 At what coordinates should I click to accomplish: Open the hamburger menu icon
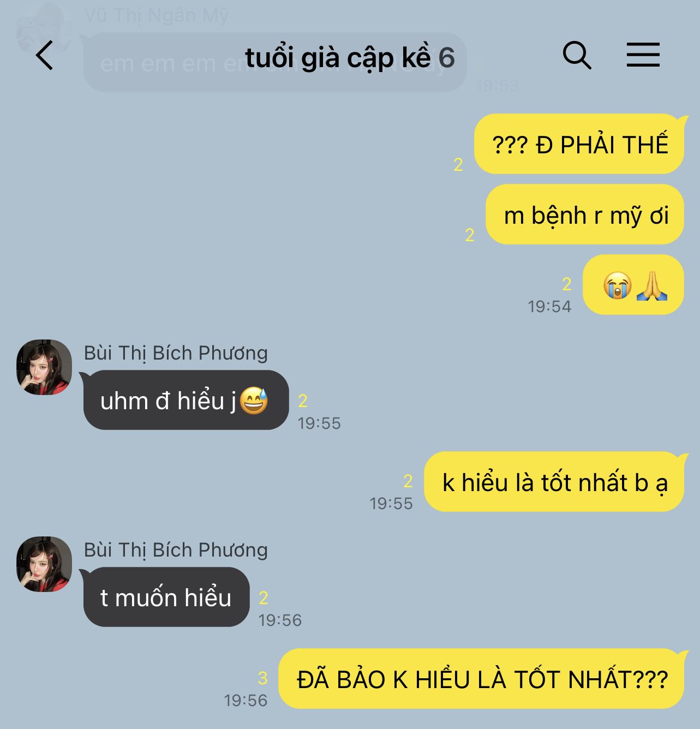643,55
